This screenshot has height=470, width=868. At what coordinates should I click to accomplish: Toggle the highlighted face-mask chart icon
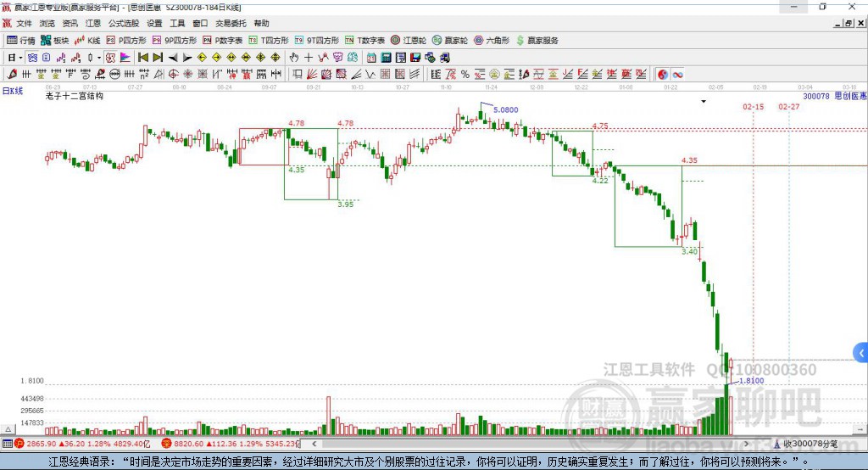point(32,58)
